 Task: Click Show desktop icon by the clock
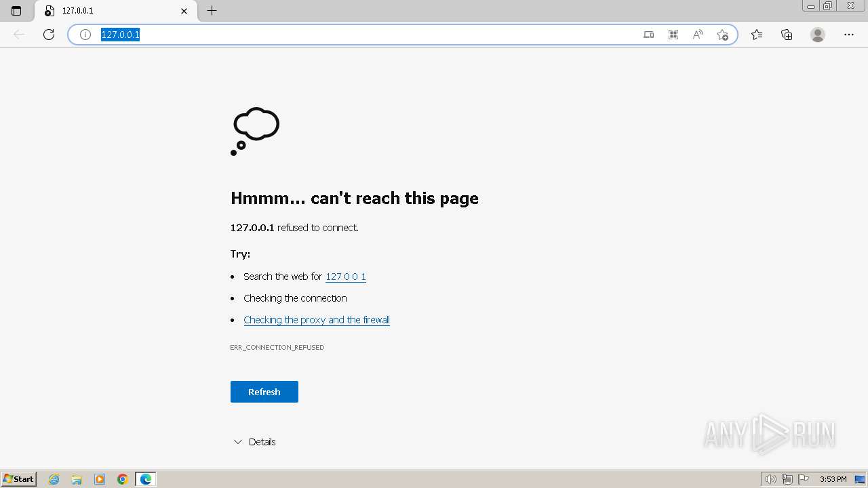[x=860, y=479]
